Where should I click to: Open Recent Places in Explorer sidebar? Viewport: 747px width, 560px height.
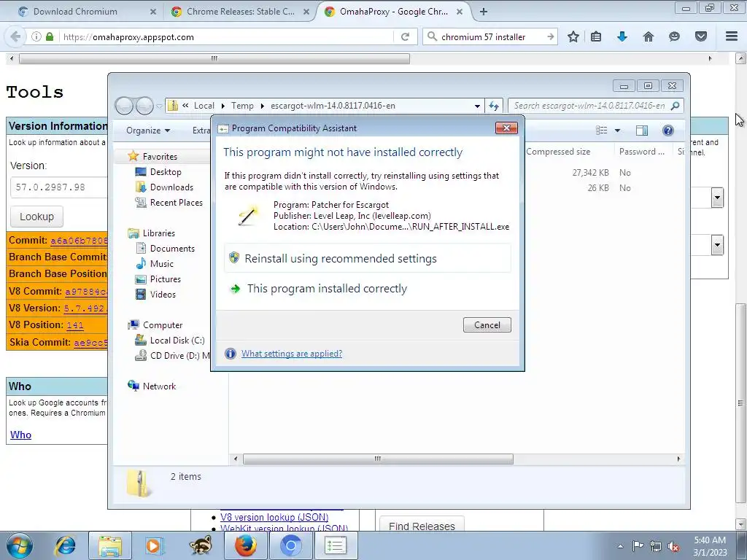(176, 203)
